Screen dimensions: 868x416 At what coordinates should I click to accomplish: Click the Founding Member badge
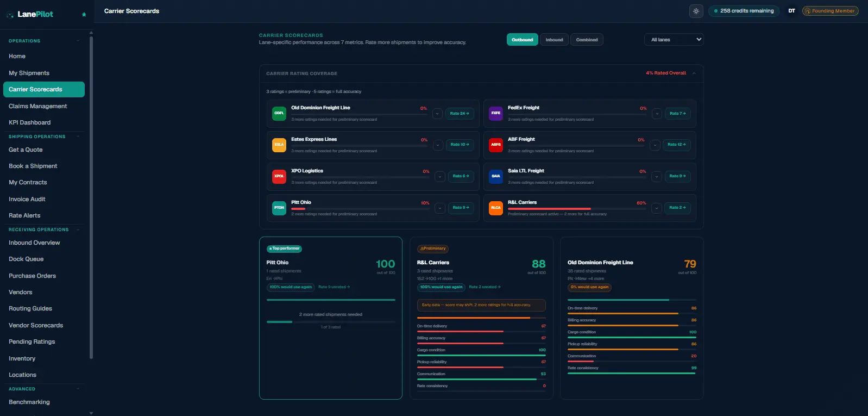[x=830, y=11]
